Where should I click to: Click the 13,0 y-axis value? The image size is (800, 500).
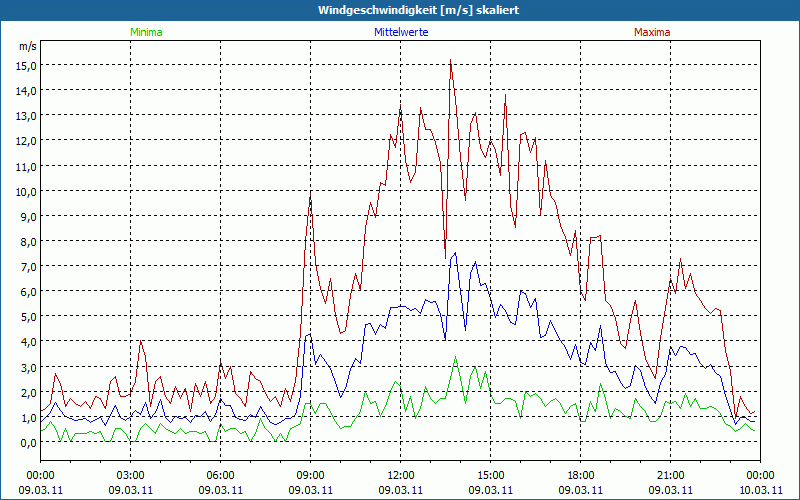point(28,116)
